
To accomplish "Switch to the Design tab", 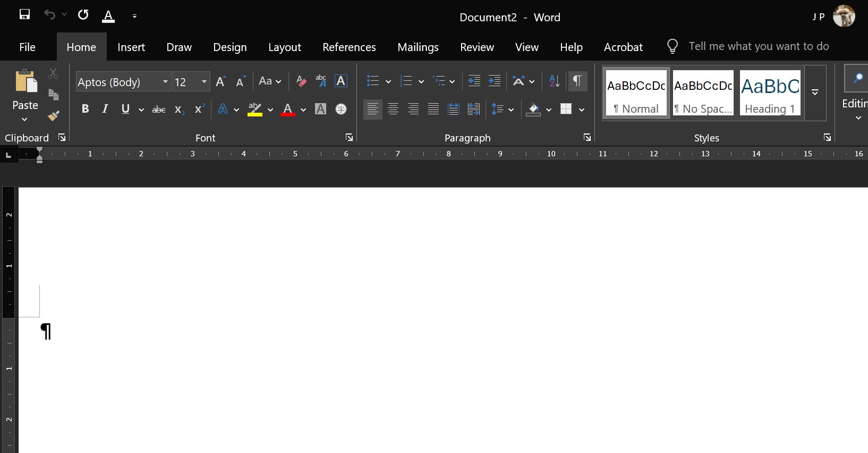I will pos(230,47).
